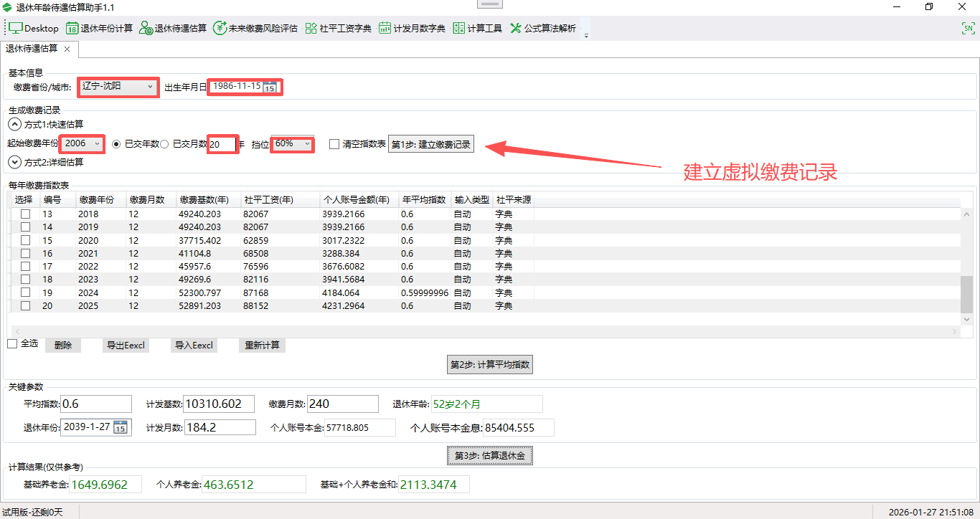The width and height of the screenshot is (980, 519).
Task: Open 公式算法解析 tools icon
Action: pyautogui.click(x=516, y=29)
